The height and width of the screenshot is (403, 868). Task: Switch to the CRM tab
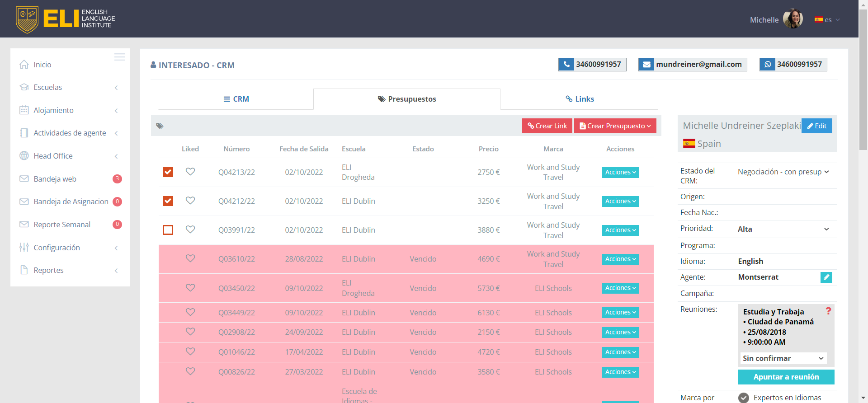(x=236, y=99)
